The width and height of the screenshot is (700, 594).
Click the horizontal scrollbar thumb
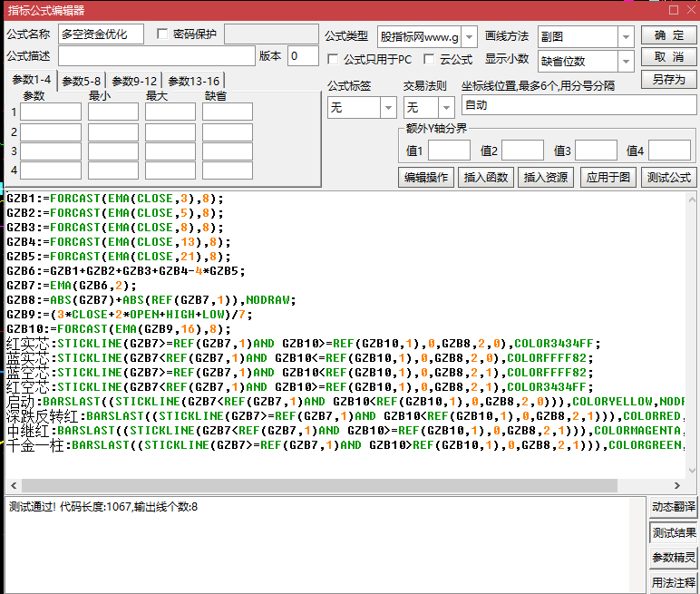pyautogui.click(x=320, y=485)
